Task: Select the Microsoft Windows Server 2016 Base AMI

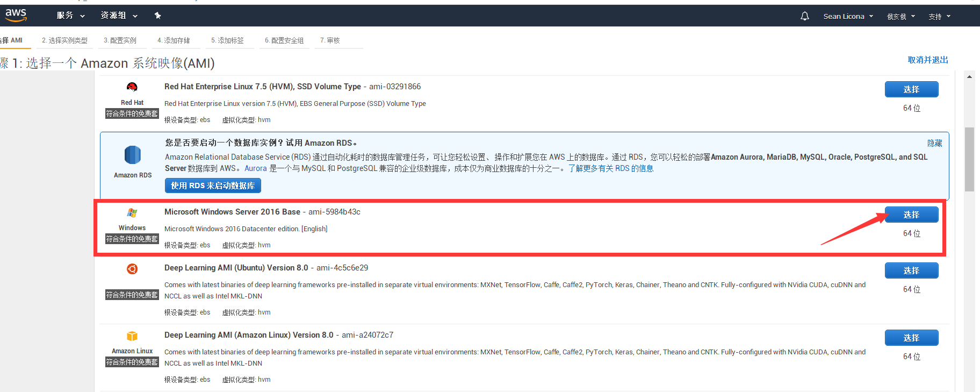Action: pyautogui.click(x=911, y=215)
